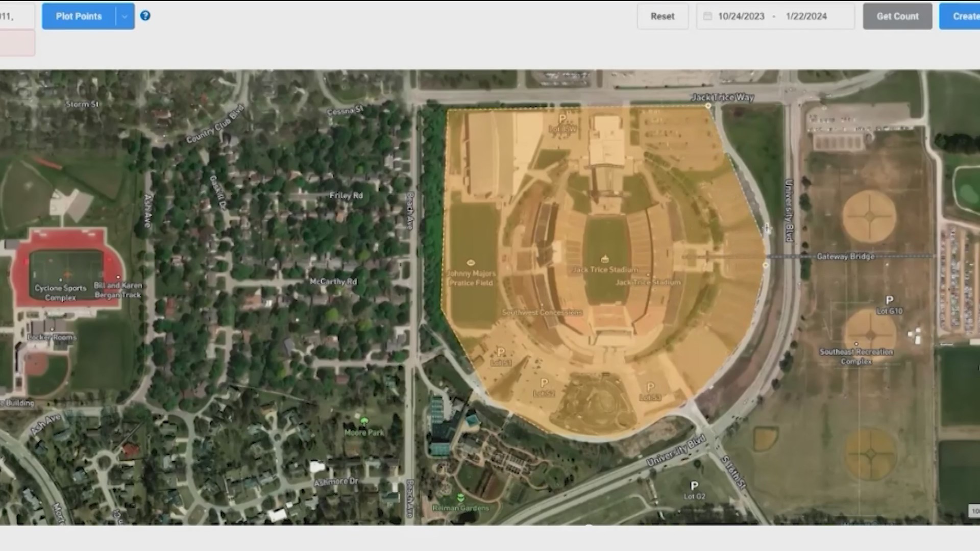Click the polygon vertex on Jack Trice Way
The height and width of the screenshot is (551, 980).
[x=707, y=106]
